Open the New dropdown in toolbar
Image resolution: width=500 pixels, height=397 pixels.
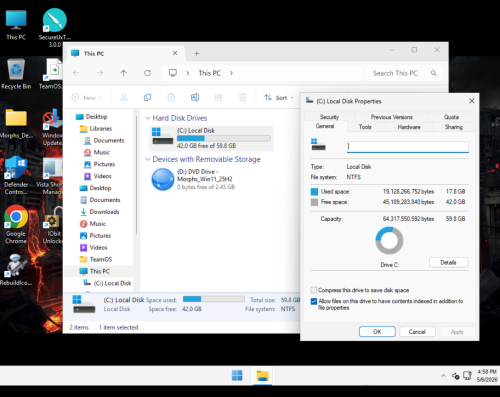[x=87, y=98]
